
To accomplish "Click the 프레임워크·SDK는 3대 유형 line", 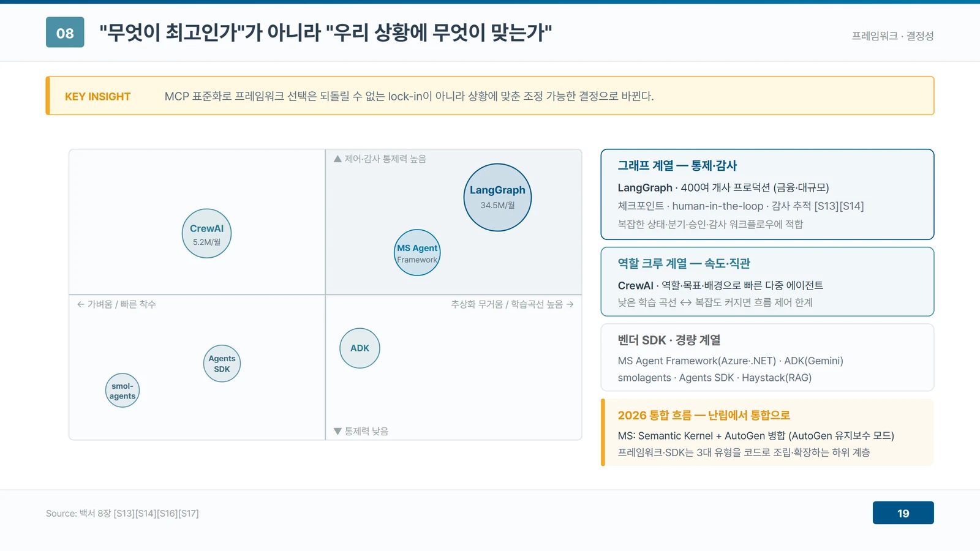I will coord(744,452).
